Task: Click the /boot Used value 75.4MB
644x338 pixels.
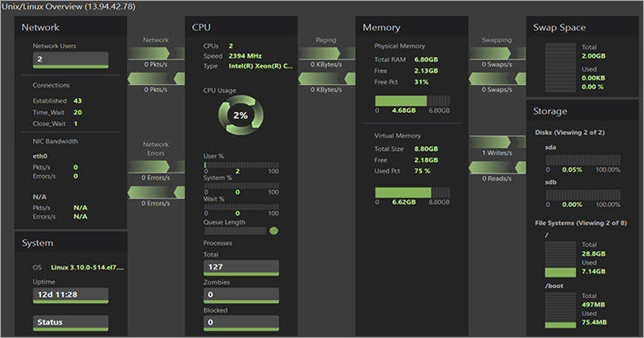Action: [594, 322]
